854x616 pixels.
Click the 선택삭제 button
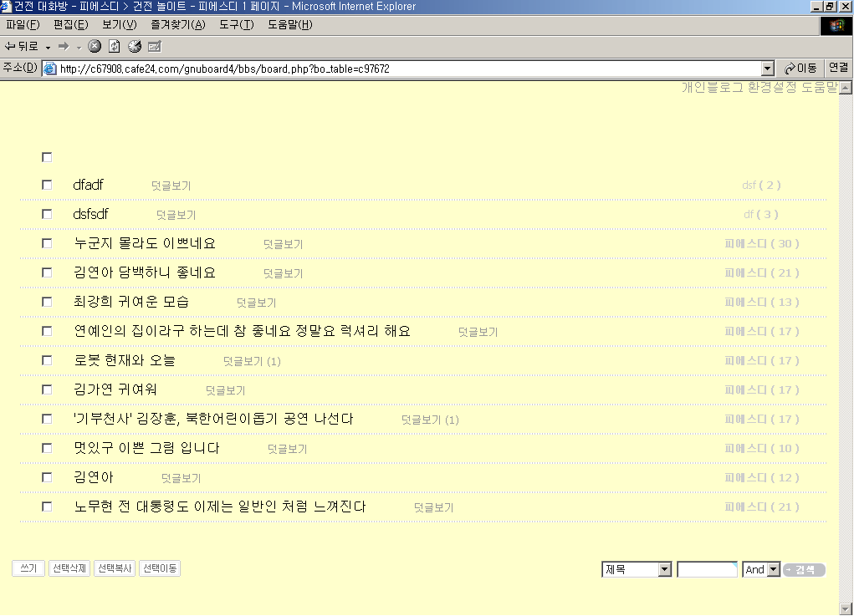(69, 568)
